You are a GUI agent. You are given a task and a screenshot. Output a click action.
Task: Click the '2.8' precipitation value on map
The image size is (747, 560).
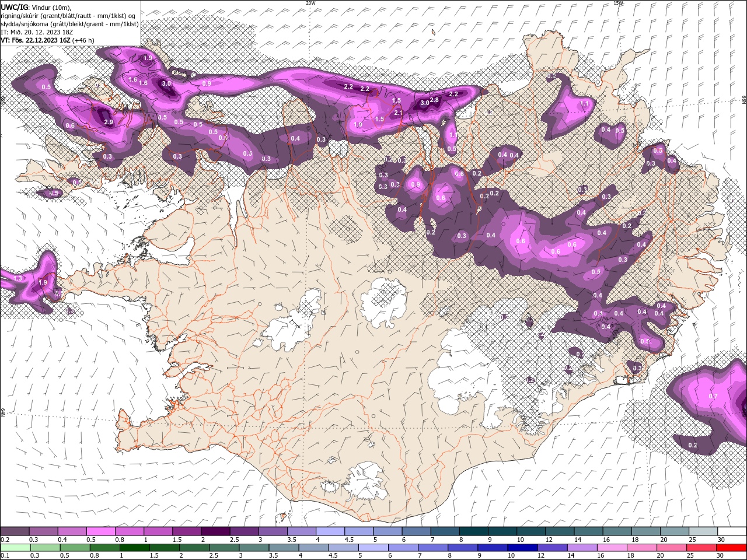(x=434, y=100)
